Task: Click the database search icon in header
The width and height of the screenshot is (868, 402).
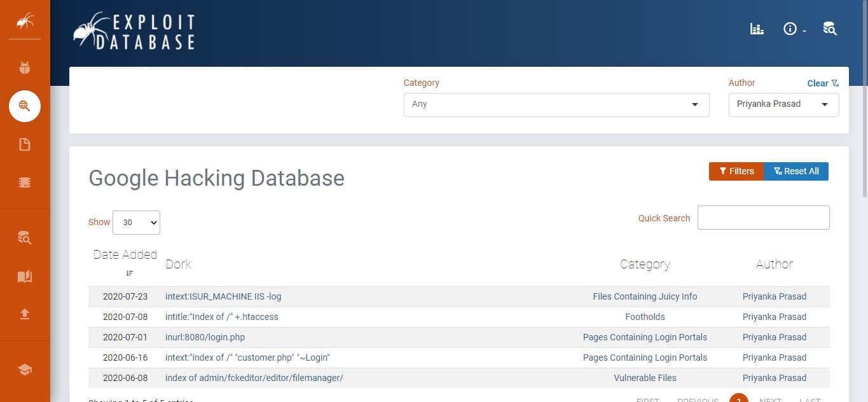Action: pyautogui.click(x=829, y=29)
